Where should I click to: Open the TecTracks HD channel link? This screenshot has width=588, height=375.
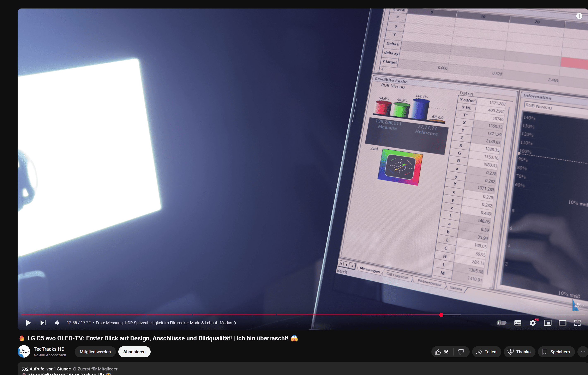(49, 349)
